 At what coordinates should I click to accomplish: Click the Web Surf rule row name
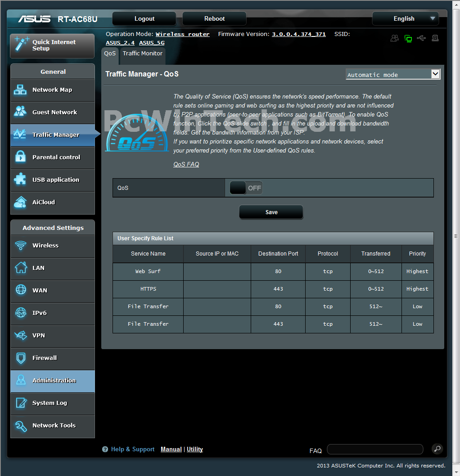pos(148,271)
